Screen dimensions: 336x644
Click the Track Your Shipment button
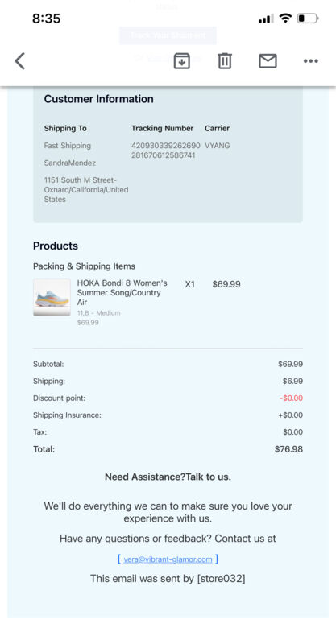click(x=168, y=35)
